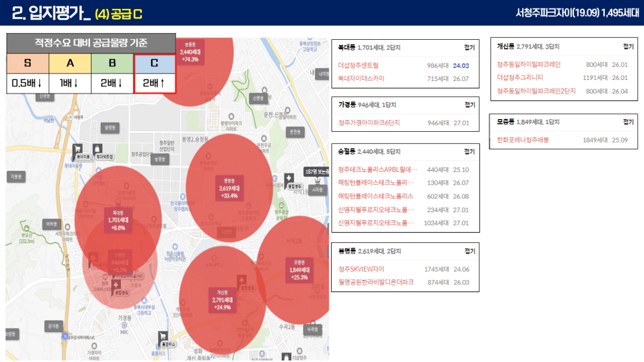Open the 복대자이더스카이 complex link
Image resolution: width=644 pixels, height=362 pixels.
pos(361,78)
